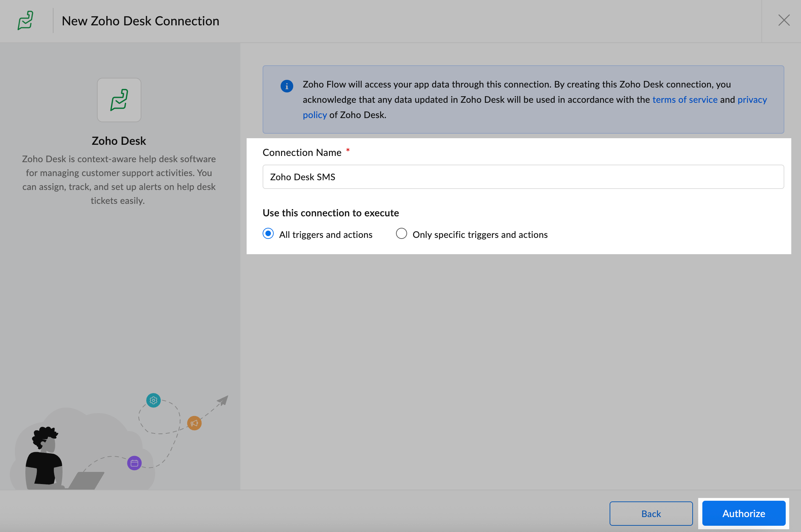801x532 pixels.
Task: Open the terms of service link
Action: pyautogui.click(x=685, y=100)
